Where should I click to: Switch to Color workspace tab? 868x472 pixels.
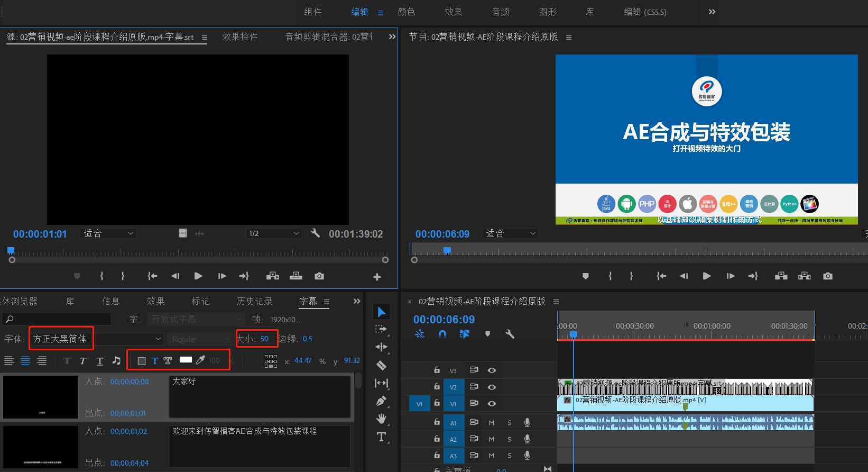[407, 12]
